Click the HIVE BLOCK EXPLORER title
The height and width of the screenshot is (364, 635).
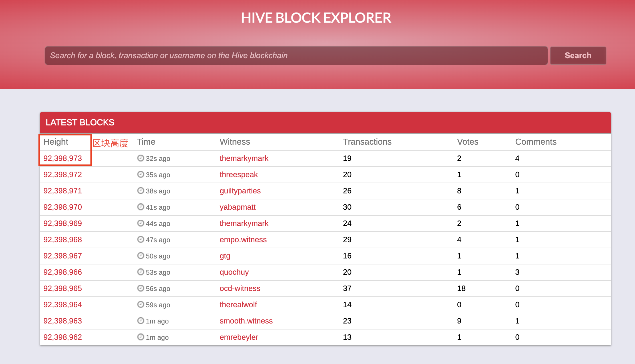[316, 18]
